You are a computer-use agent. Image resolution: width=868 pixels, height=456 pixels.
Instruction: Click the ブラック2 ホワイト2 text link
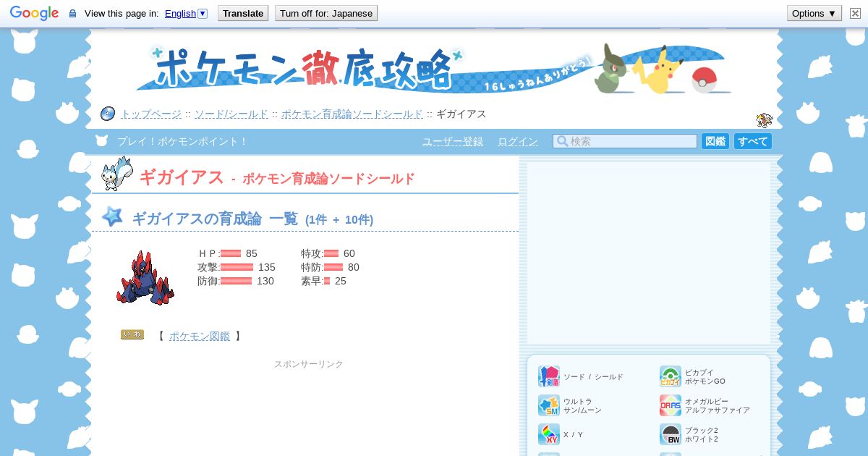click(x=702, y=434)
